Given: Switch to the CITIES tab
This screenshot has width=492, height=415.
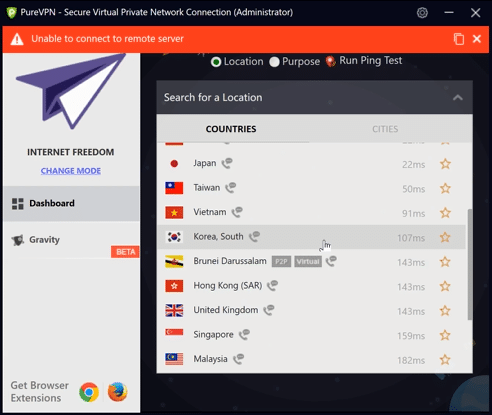Looking at the screenshot, I should [385, 129].
